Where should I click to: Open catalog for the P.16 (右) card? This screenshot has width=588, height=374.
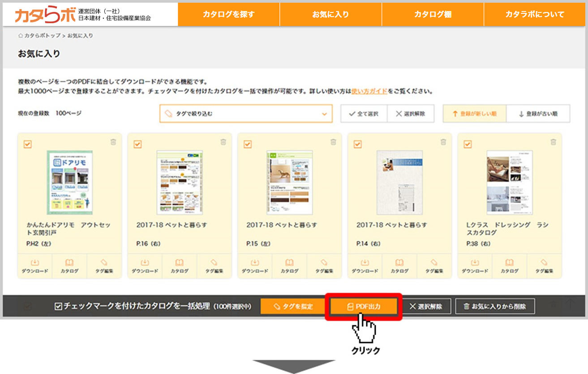[180, 266]
